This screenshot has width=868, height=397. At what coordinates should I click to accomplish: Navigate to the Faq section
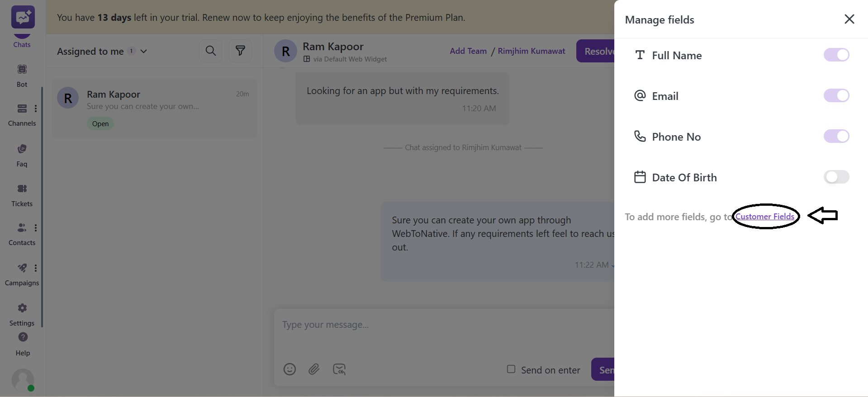22,149
